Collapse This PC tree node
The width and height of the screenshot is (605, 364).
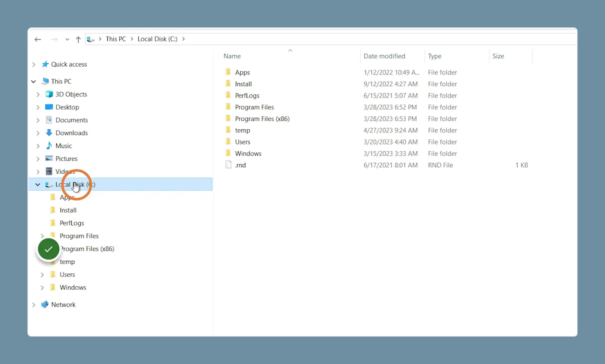tap(34, 81)
